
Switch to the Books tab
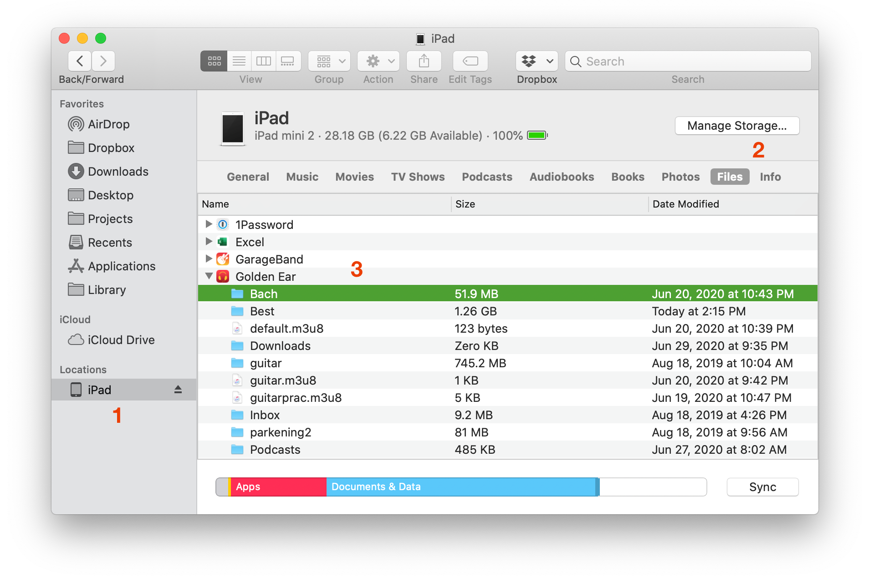(628, 177)
